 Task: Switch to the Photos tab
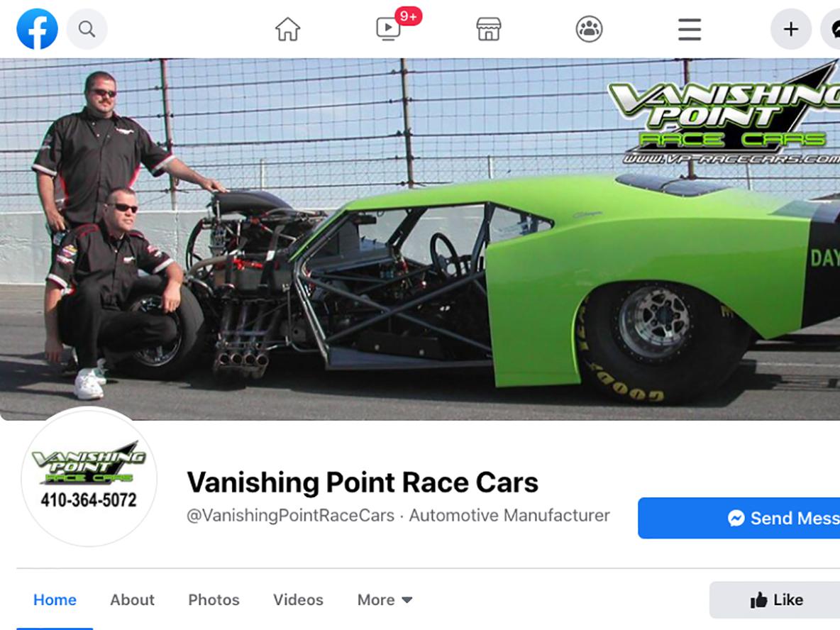point(214,599)
